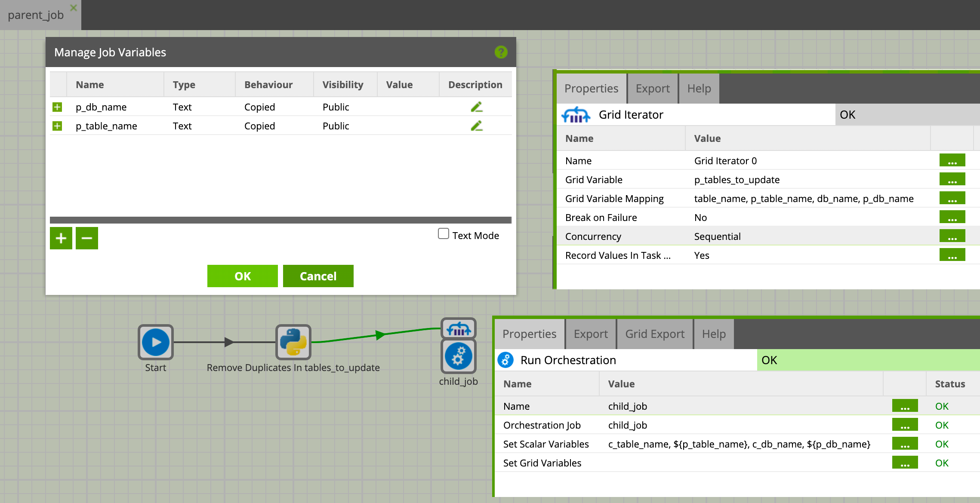Edit description for p_table_name variable
This screenshot has height=503, width=980.
pyautogui.click(x=476, y=126)
